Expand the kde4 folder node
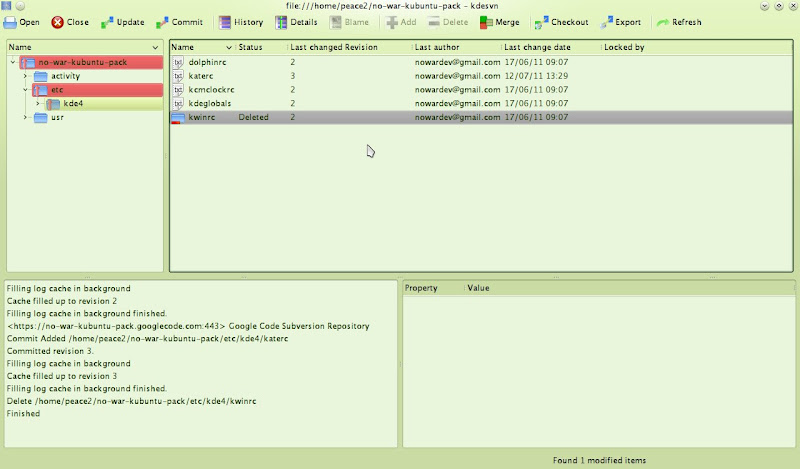Screen dimensions: 800x469 tap(37, 104)
